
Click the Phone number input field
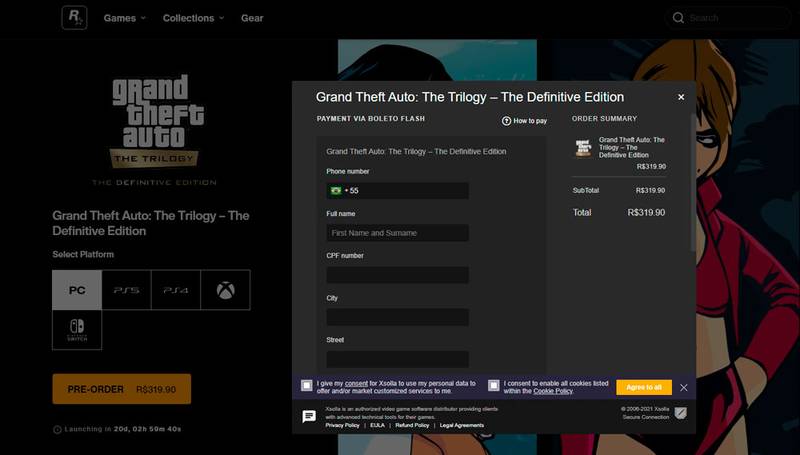397,191
